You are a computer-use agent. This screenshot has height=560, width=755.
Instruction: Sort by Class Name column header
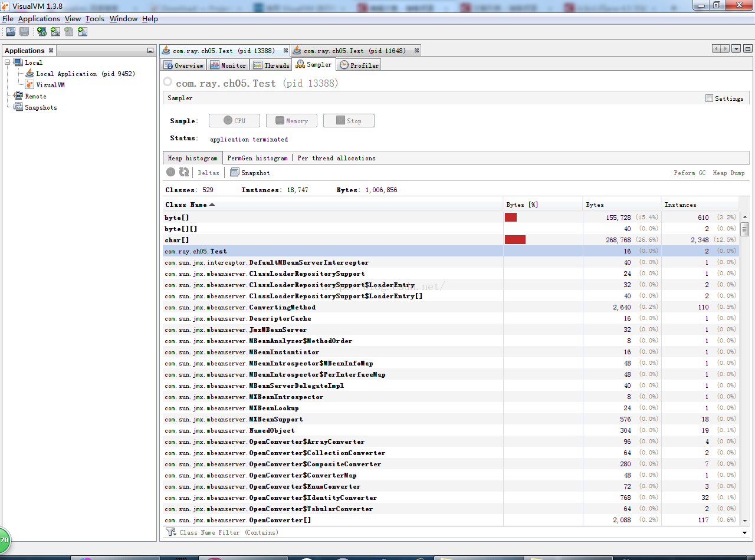(333, 205)
